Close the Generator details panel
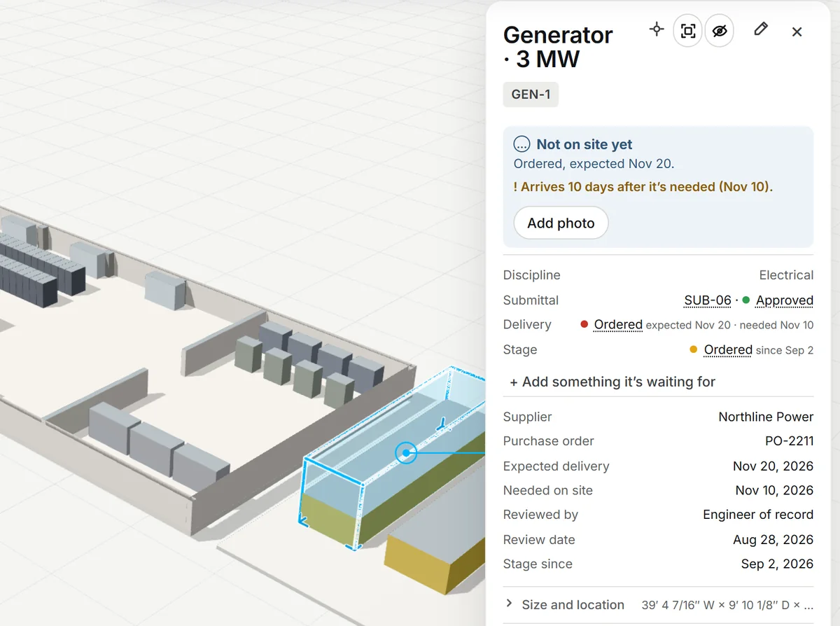The width and height of the screenshot is (840, 626). coord(797,32)
